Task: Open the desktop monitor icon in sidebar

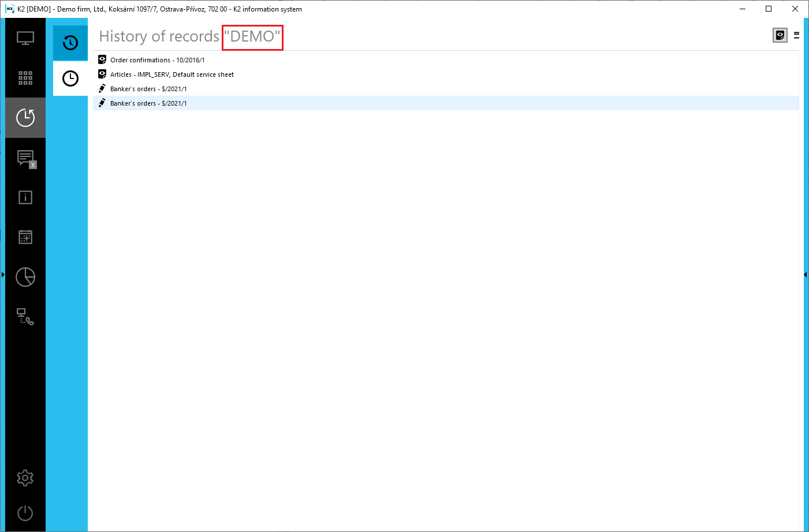Action: [25, 38]
